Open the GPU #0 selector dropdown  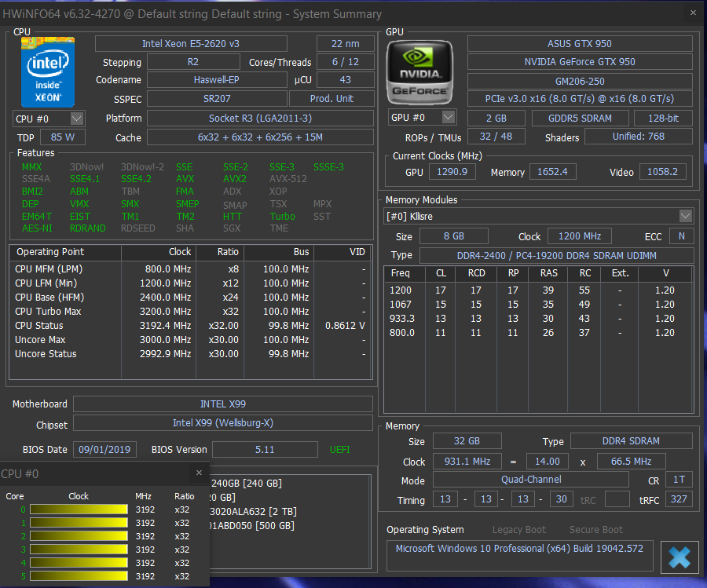(x=448, y=117)
